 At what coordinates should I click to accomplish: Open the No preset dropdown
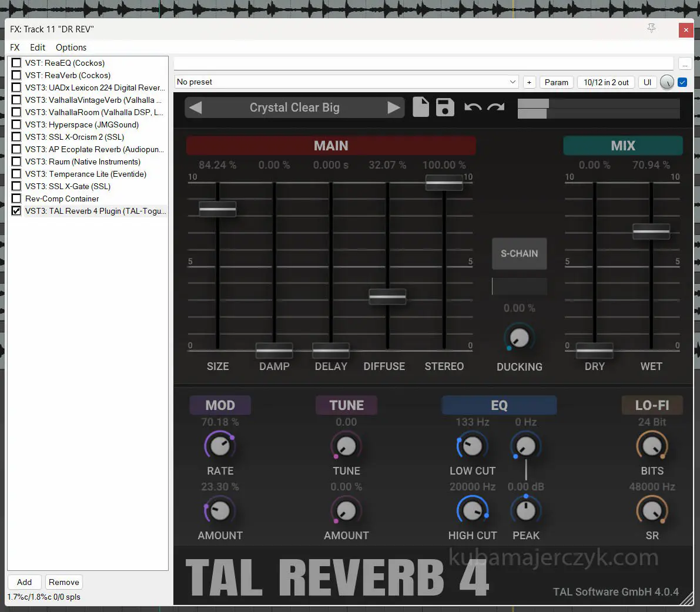tap(347, 82)
